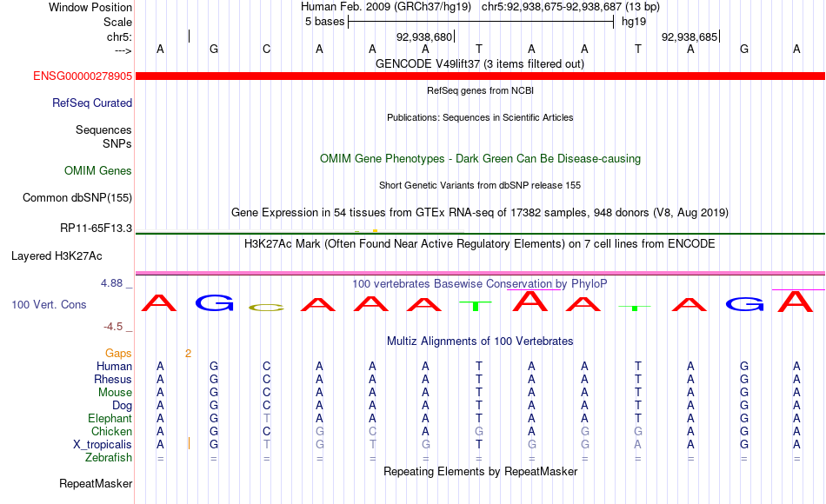Image resolution: width=826 pixels, height=504 pixels.
Task: Select the Elephant species row label
Action: (x=110, y=419)
